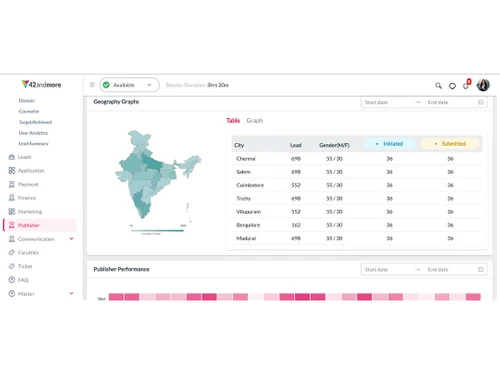Click the Geography Graphs heading
This screenshot has height=375, width=500.
tap(116, 102)
